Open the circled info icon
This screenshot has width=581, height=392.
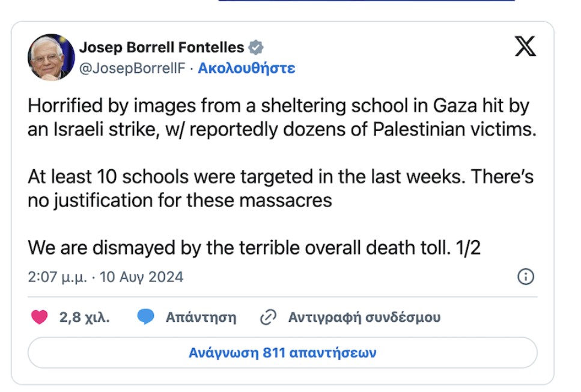525,277
